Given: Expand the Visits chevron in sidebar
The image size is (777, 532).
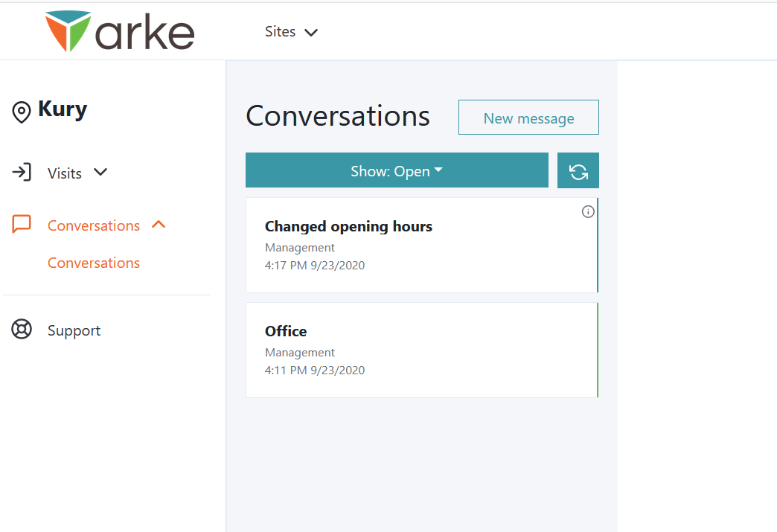Looking at the screenshot, I should point(100,172).
